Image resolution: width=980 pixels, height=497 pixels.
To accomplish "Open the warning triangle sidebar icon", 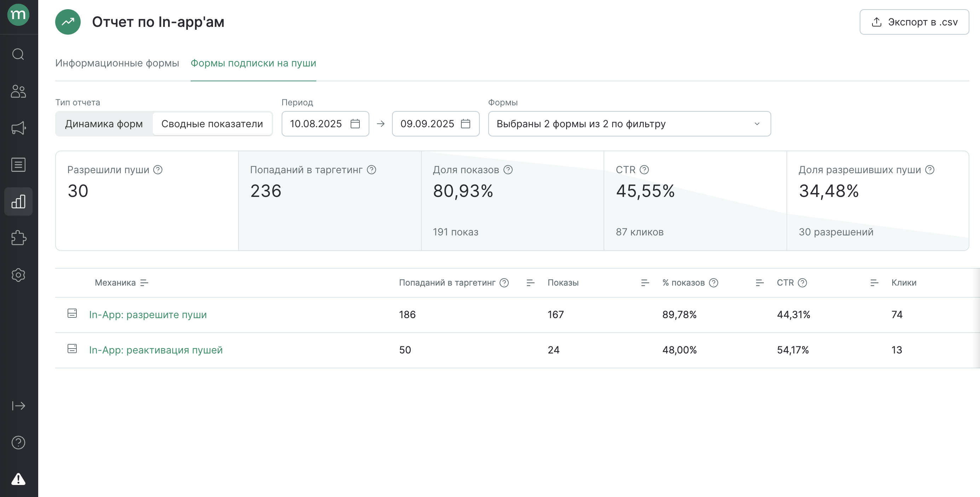I will click(x=18, y=479).
